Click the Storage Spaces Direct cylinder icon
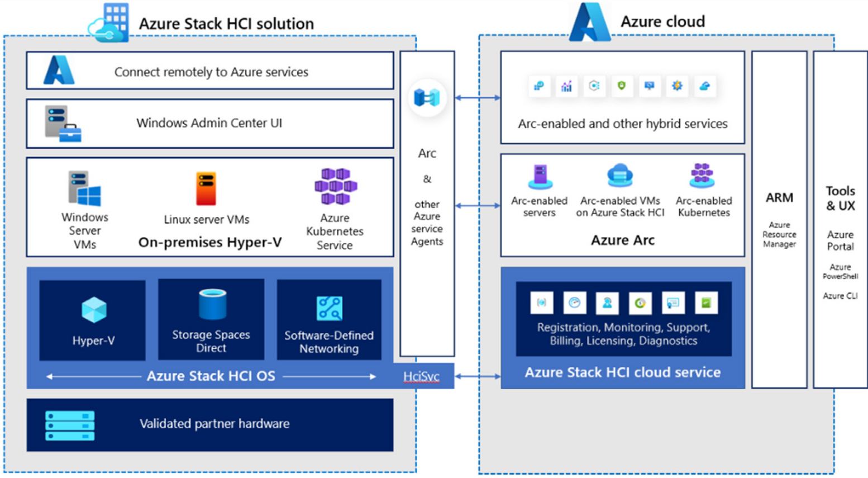Screen dimensions: 868x478 point(213,305)
